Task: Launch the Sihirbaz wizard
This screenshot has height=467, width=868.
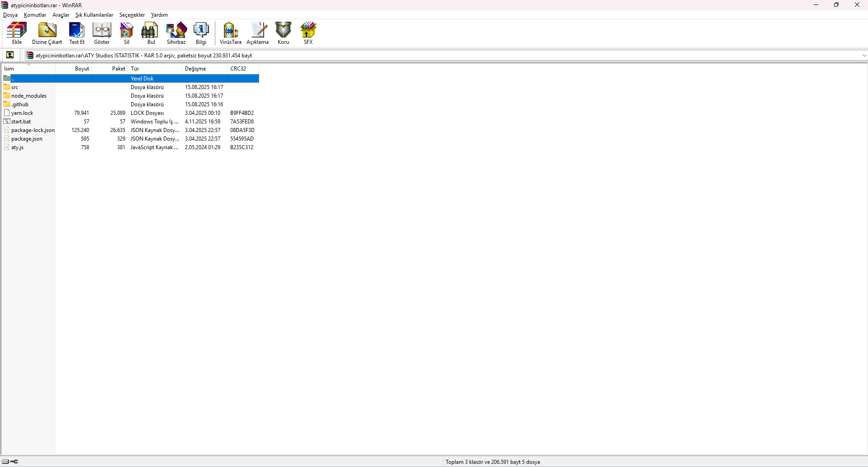Action: [176, 33]
